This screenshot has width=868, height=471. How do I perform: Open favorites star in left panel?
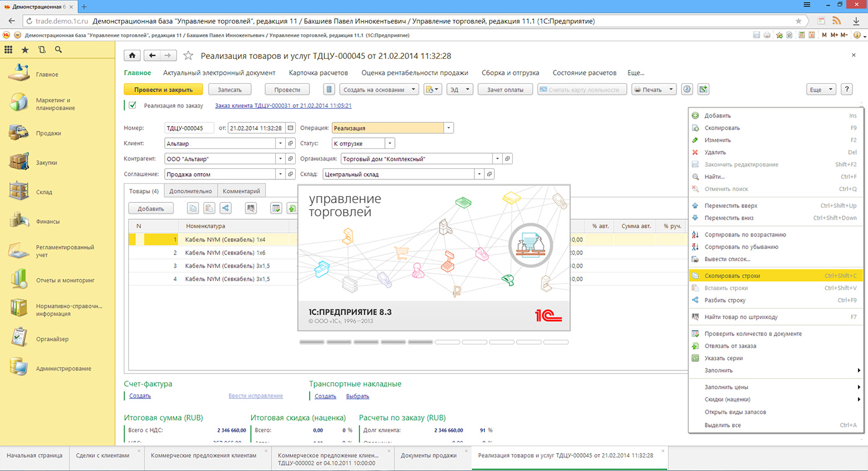pos(25,50)
